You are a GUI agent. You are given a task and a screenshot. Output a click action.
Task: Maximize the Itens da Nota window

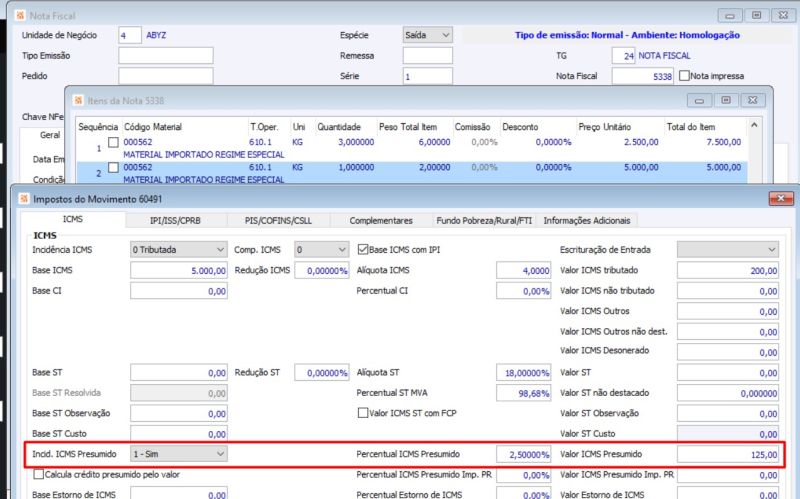(x=725, y=100)
